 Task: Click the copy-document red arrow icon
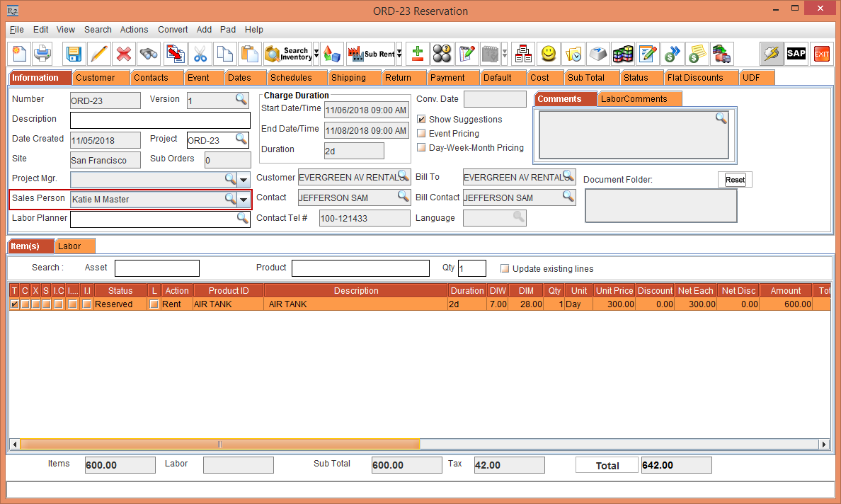[176, 54]
